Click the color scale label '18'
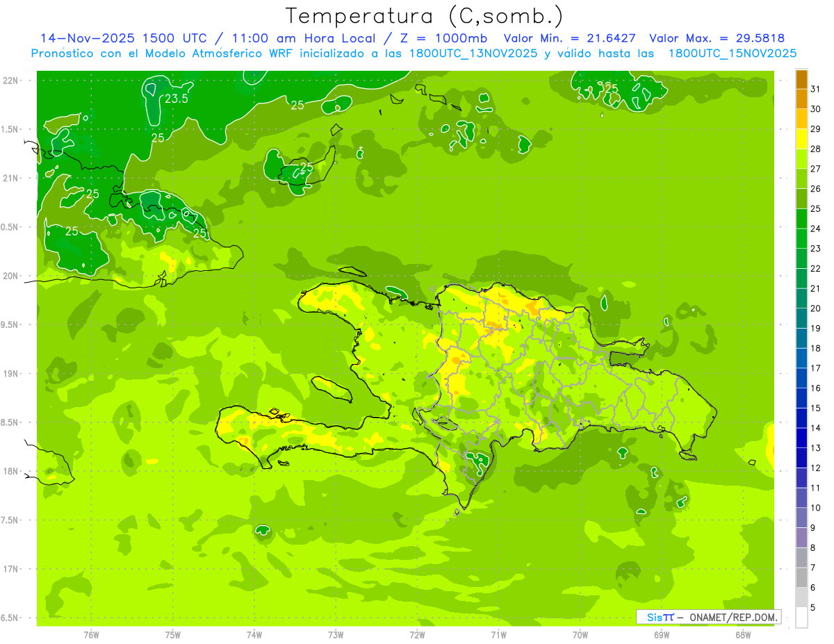Viewport: 834px width, 644px height. tap(815, 348)
